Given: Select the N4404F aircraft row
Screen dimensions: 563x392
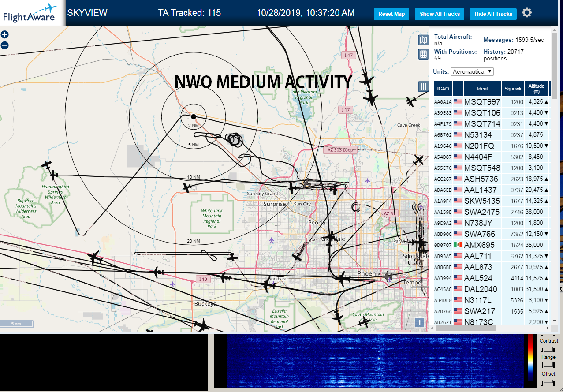Looking at the screenshot, I should [492, 157].
